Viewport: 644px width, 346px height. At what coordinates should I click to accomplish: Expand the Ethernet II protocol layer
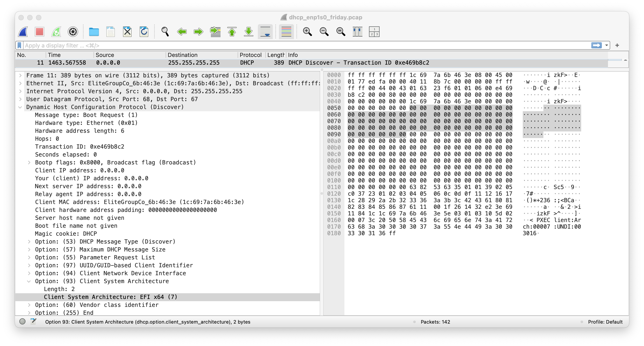[20, 83]
